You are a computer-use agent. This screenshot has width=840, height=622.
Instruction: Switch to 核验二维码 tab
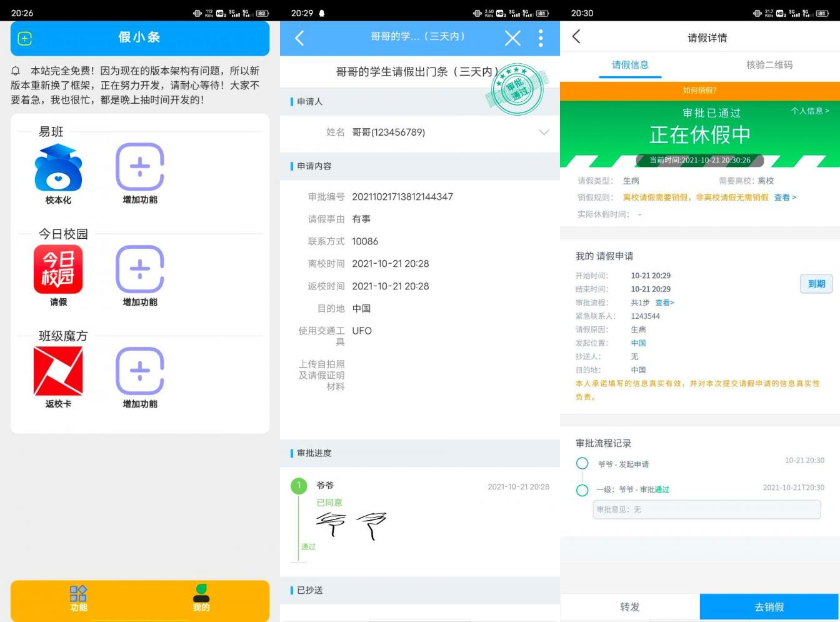click(x=768, y=65)
